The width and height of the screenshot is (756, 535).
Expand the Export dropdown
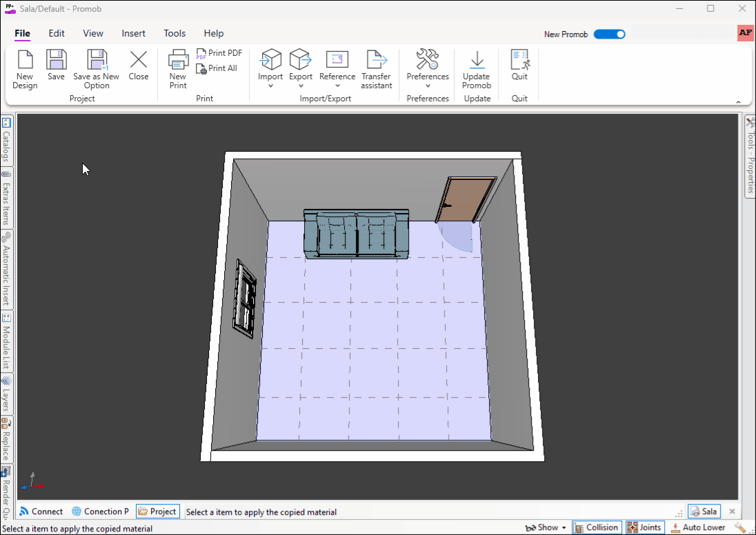(x=301, y=86)
